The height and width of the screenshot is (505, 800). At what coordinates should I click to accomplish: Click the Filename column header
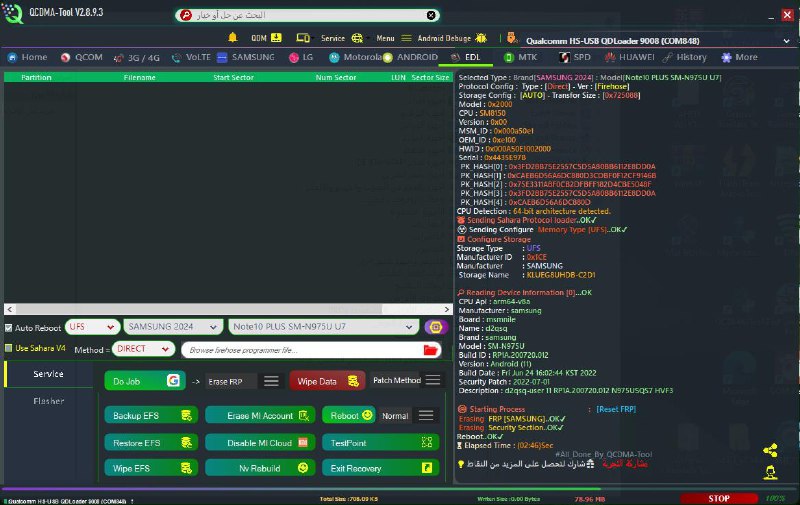tap(139, 78)
